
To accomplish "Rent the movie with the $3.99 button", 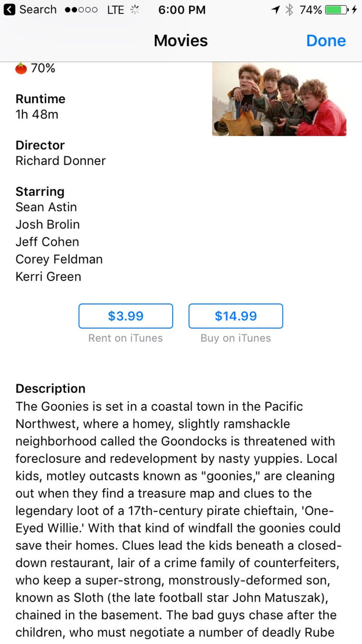I will [126, 316].
